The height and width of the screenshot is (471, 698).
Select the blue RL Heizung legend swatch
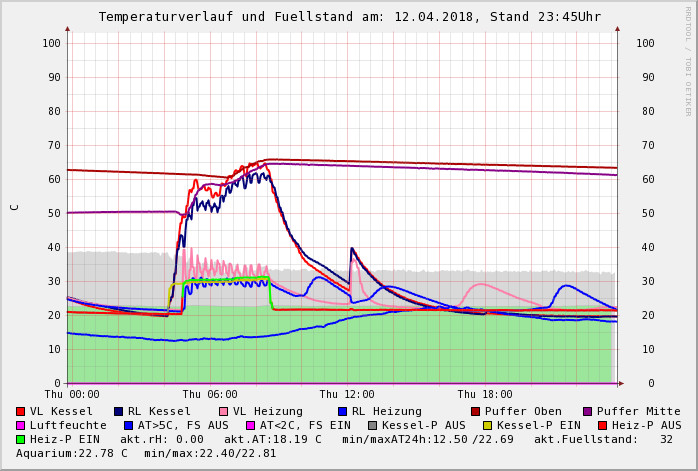pyautogui.click(x=342, y=411)
